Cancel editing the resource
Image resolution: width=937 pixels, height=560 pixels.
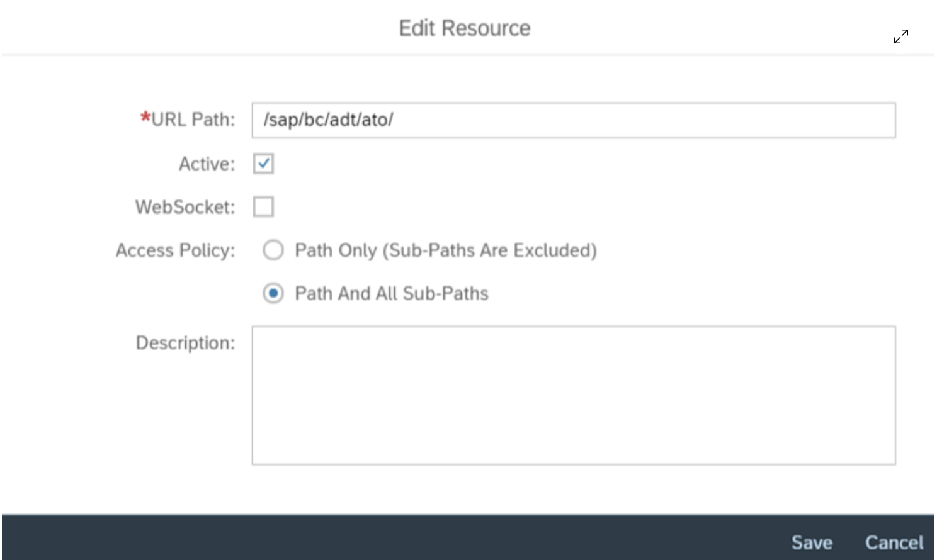(x=894, y=542)
